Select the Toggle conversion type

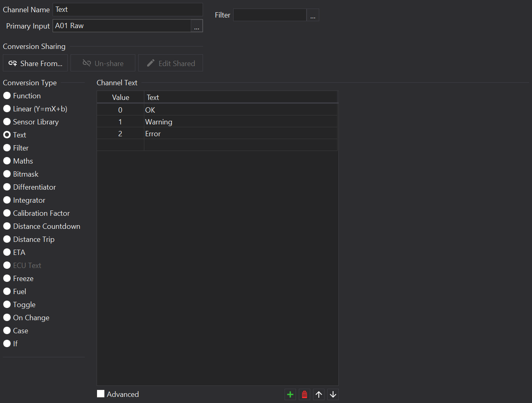tap(7, 305)
